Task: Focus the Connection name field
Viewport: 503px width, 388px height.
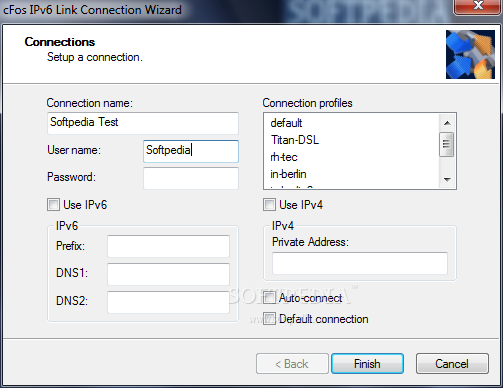Action: [143, 123]
